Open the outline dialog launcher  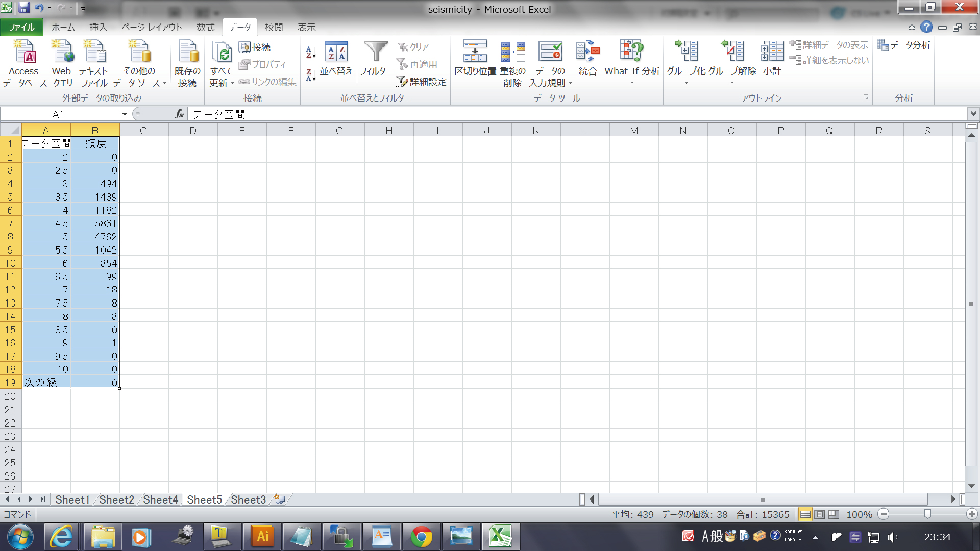866,97
